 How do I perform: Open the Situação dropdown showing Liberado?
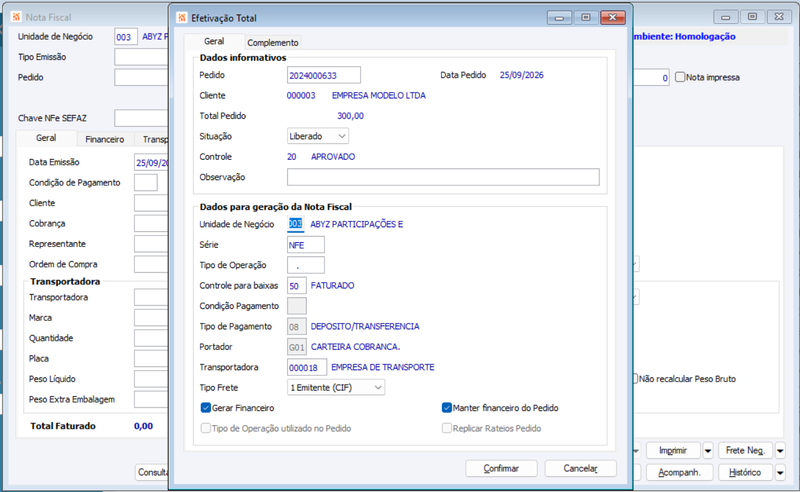(x=318, y=136)
